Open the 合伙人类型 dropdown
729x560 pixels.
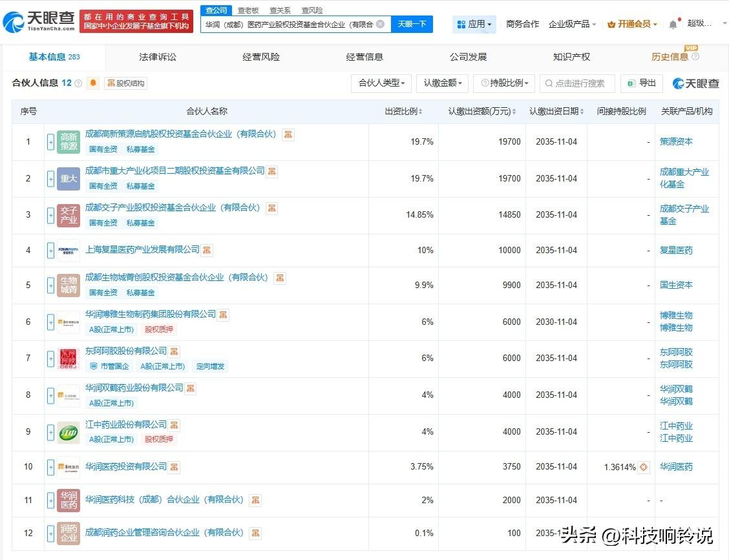pos(381,84)
